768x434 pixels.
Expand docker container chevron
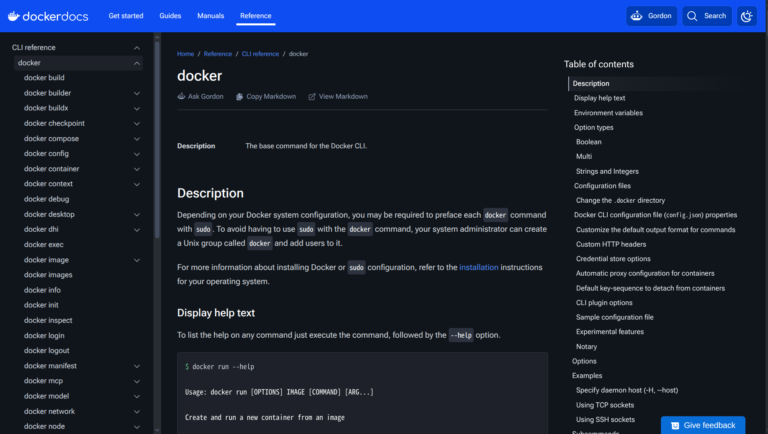coord(137,169)
